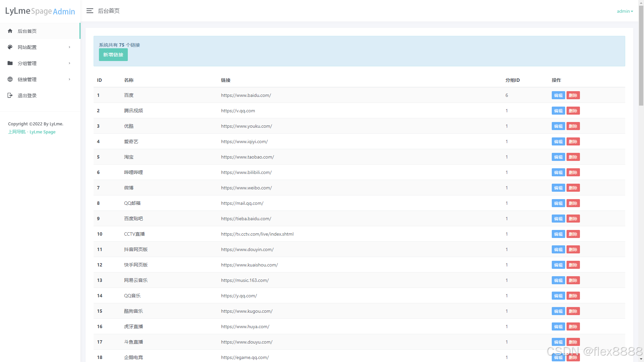
Task: Click the home icon beside 后台首页
Action: coord(10,31)
